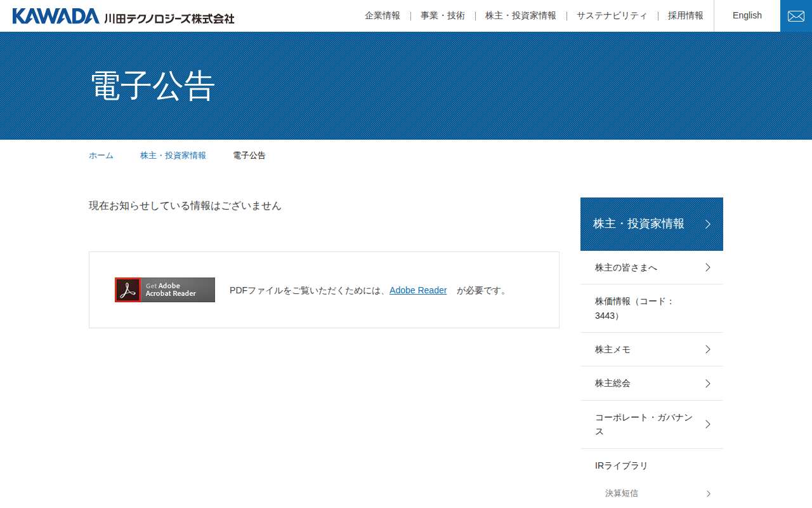Click the arrow next to 決算短信
This screenshot has width=812, height=508.
click(x=709, y=493)
